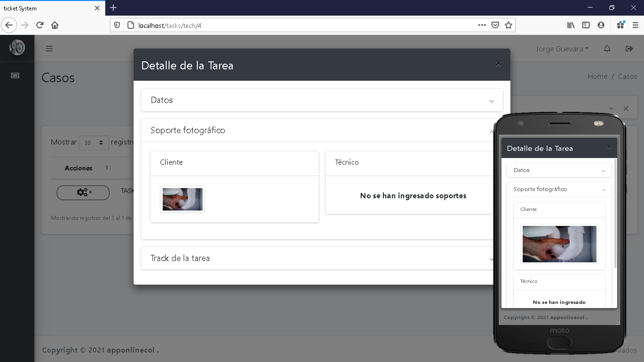Click the Casos breadcrumb link

(x=627, y=76)
